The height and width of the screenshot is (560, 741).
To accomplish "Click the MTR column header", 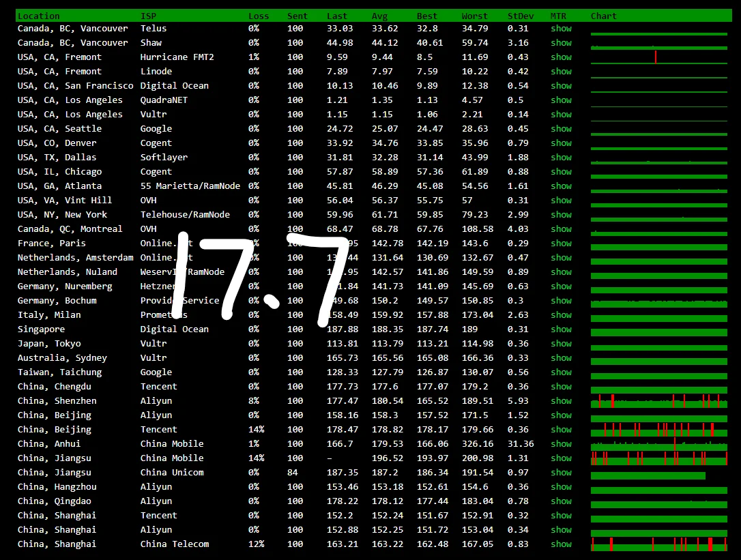I will point(558,16).
